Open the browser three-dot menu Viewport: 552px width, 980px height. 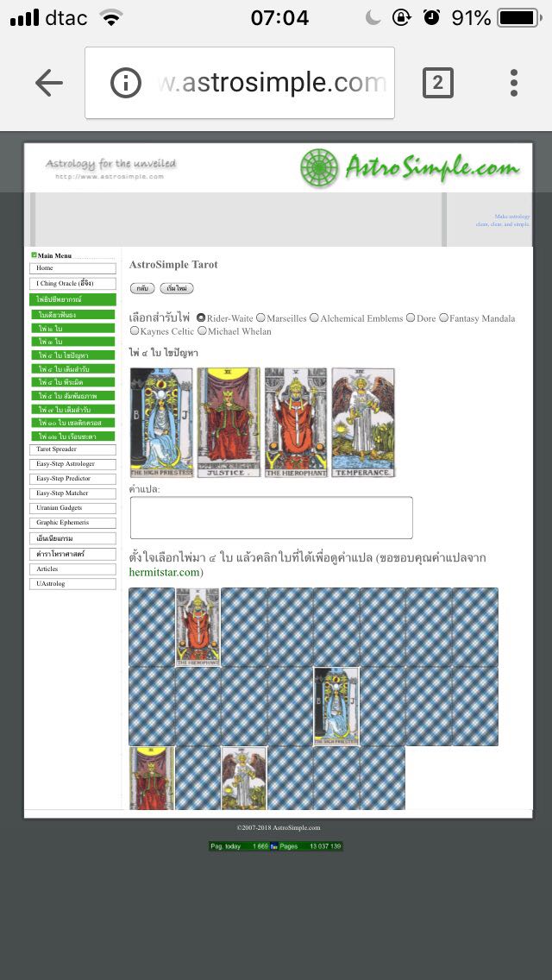pyautogui.click(x=514, y=83)
